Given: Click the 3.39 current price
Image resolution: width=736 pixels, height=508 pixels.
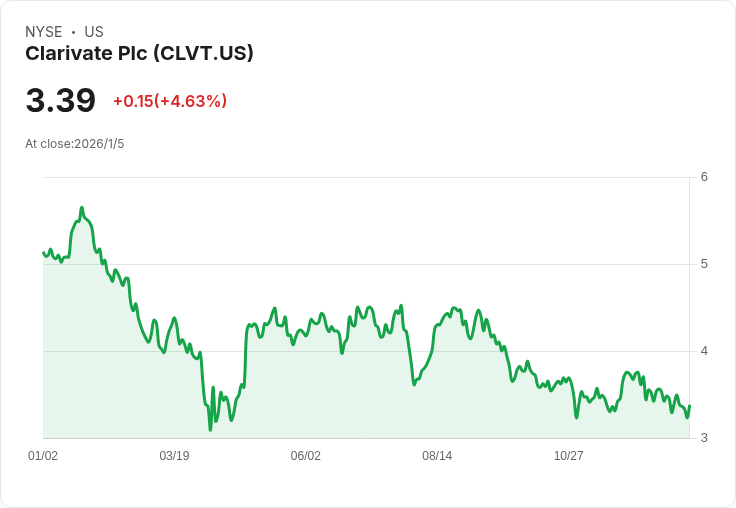Looking at the screenshot, I should (61, 101).
